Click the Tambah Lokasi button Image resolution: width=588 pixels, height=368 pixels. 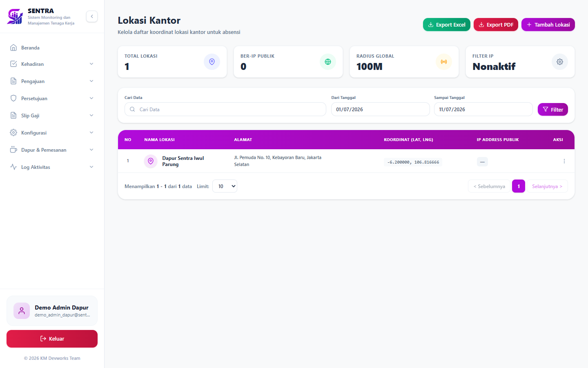tap(548, 25)
